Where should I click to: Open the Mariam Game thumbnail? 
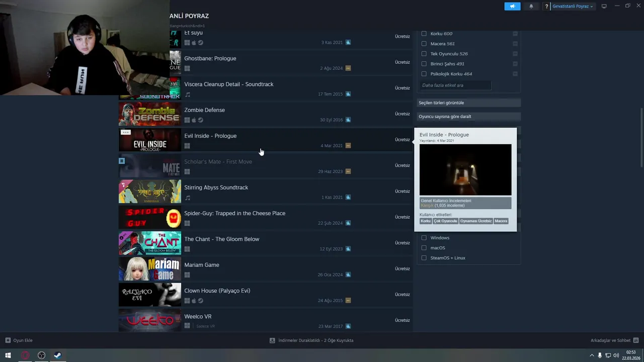[149, 269]
